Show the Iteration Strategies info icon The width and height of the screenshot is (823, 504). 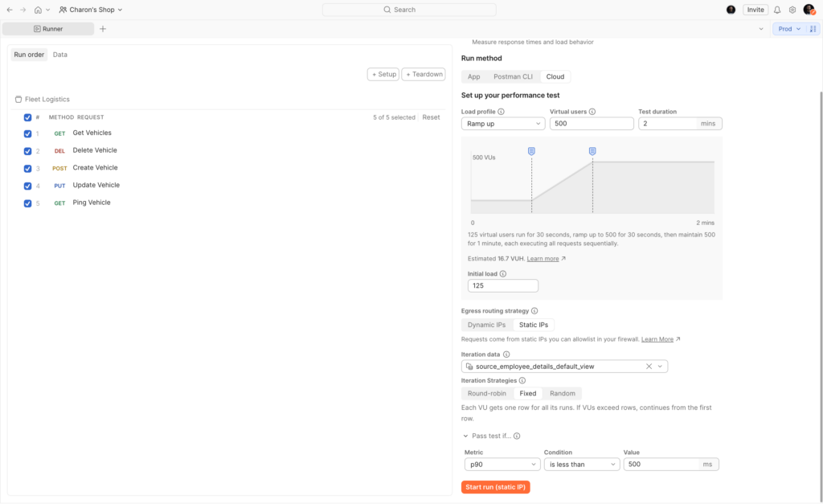point(522,381)
